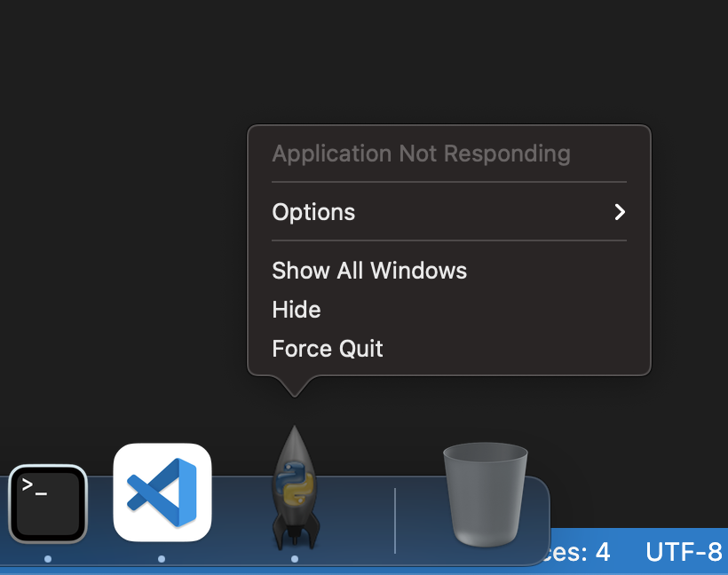The height and width of the screenshot is (575, 728).
Task: Click the running indicator dot under Terminal
Action: (x=48, y=559)
